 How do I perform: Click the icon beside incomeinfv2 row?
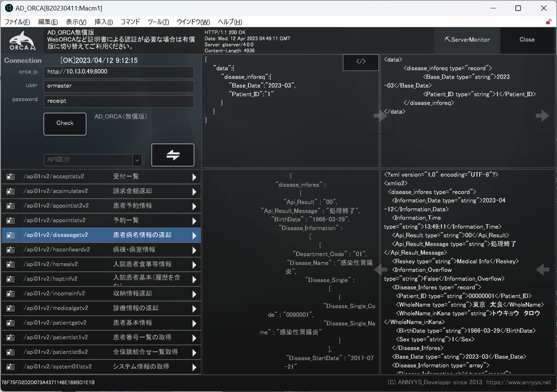(x=11, y=294)
